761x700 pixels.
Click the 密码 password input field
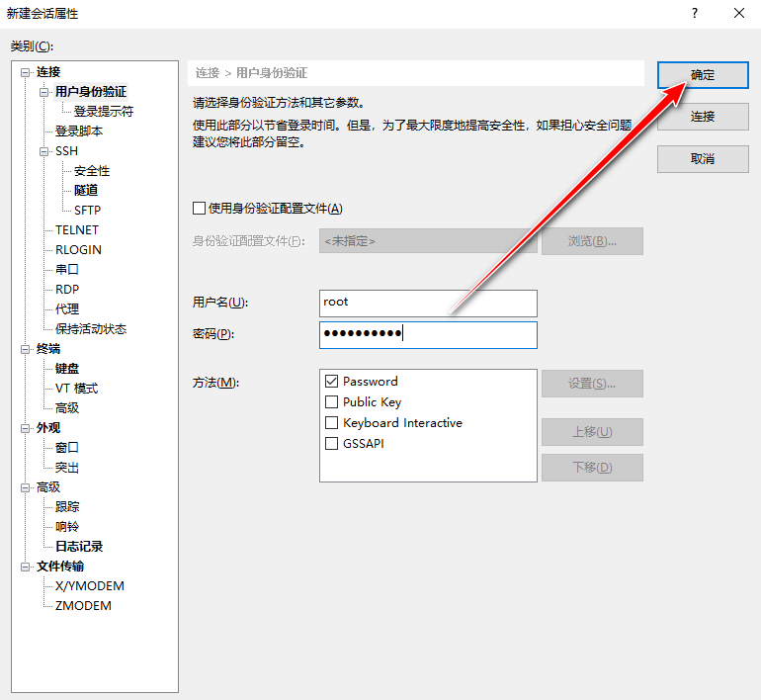428,335
